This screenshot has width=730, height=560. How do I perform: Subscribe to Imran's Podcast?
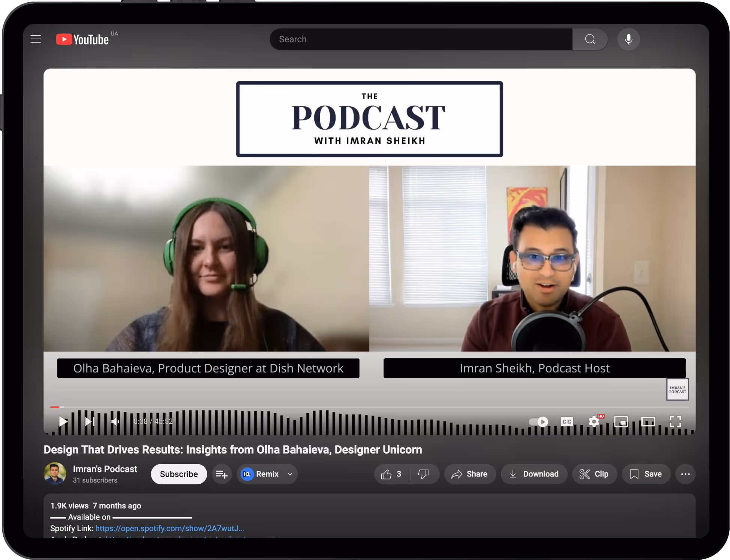tap(179, 474)
